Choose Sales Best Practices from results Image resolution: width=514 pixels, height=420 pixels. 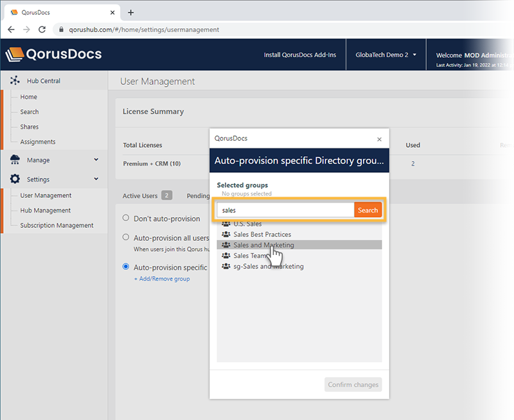(262, 234)
